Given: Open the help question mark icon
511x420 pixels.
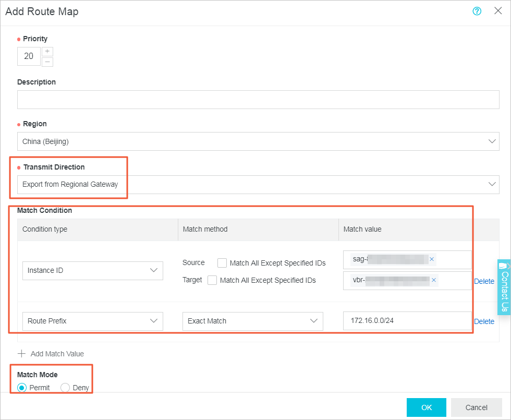Looking at the screenshot, I should pos(477,11).
